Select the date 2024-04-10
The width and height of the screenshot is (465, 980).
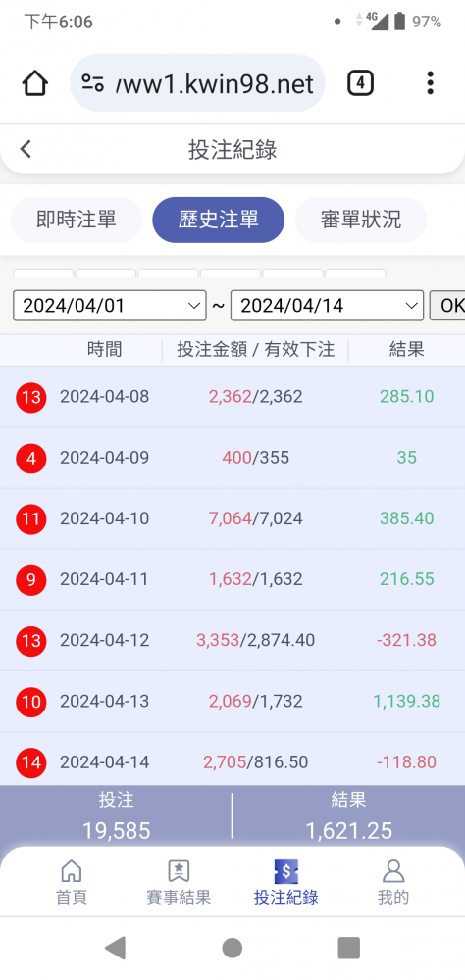(x=105, y=518)
